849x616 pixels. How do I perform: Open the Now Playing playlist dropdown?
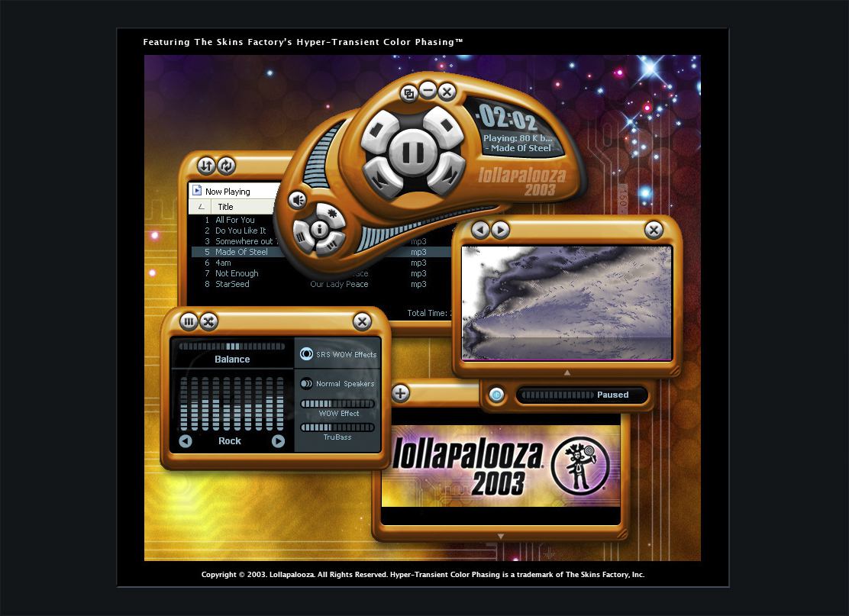[234, 191]
